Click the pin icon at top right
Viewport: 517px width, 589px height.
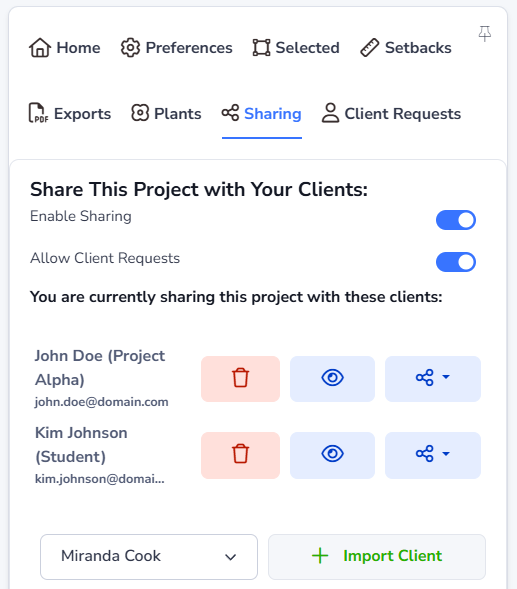(484, 34)
